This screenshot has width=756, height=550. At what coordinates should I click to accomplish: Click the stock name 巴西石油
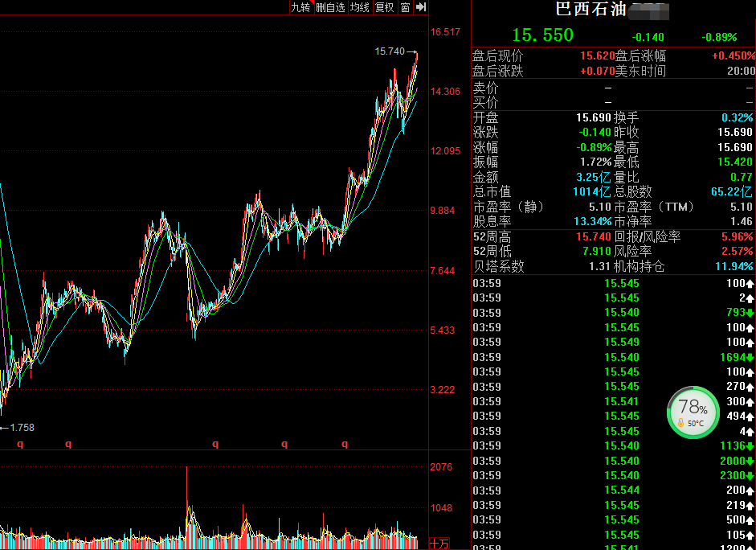coord(591,9)
